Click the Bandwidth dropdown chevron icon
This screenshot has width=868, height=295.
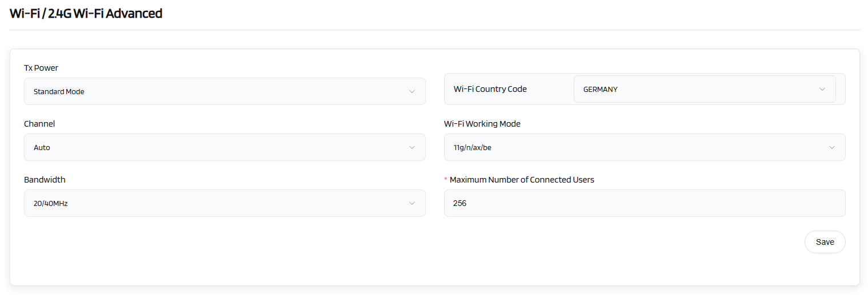pyautogui.click(x=411, y=203)
